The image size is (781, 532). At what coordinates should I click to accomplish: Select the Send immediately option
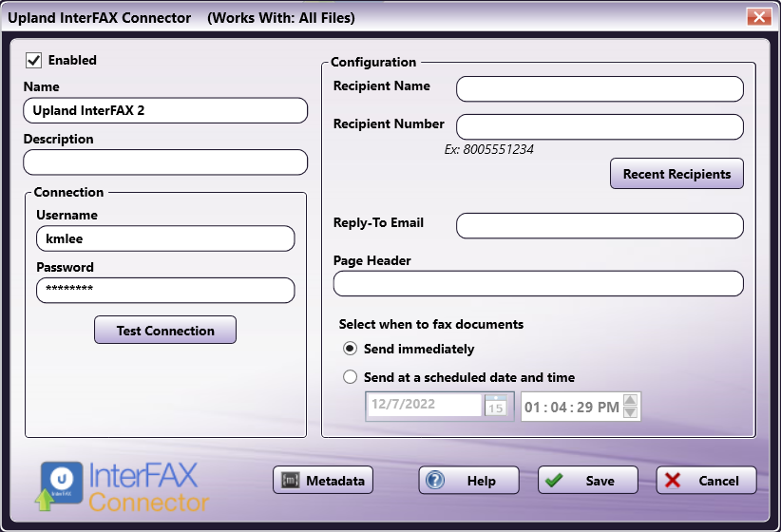pos(351,349)
